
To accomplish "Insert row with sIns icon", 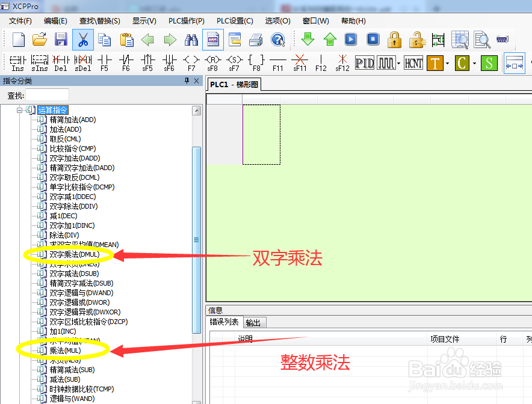I will 40,63.
